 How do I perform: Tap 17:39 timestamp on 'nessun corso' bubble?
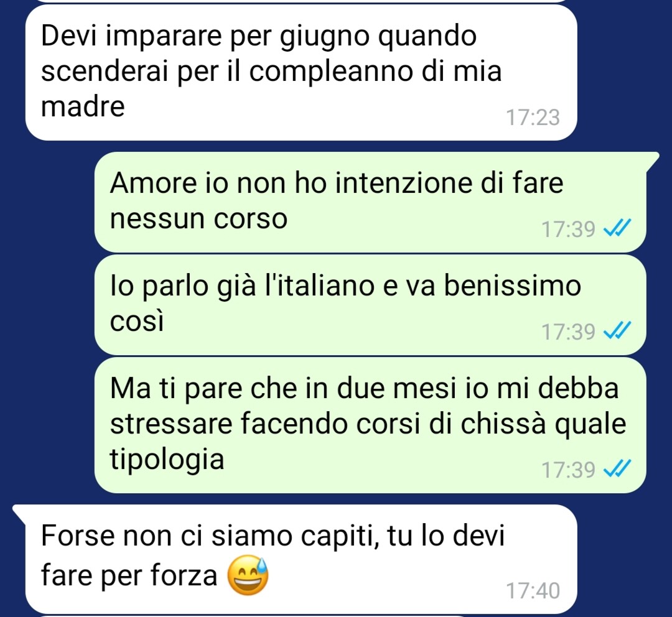tap(569, 229)
